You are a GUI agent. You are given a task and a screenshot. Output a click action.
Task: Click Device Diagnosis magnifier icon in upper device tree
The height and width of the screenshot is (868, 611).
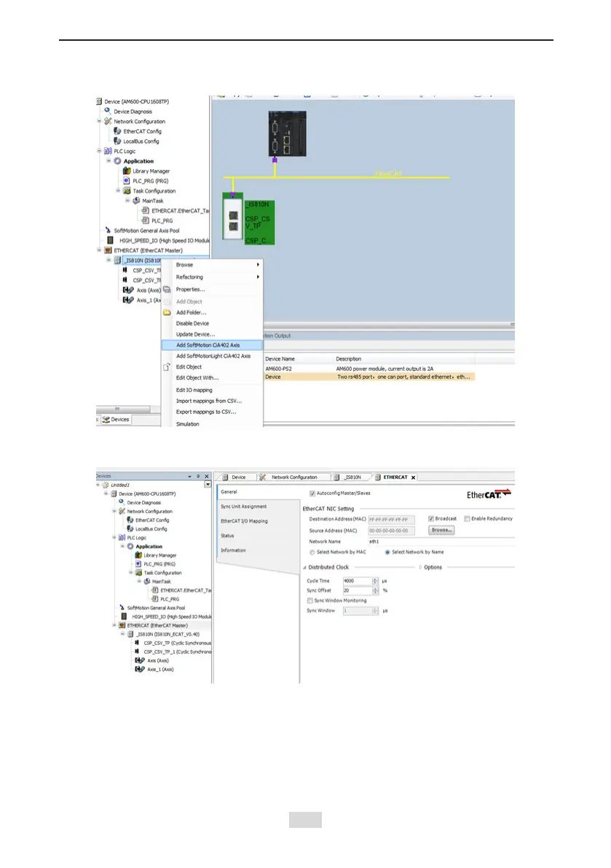pyautogui.click(x=107, y=112)
